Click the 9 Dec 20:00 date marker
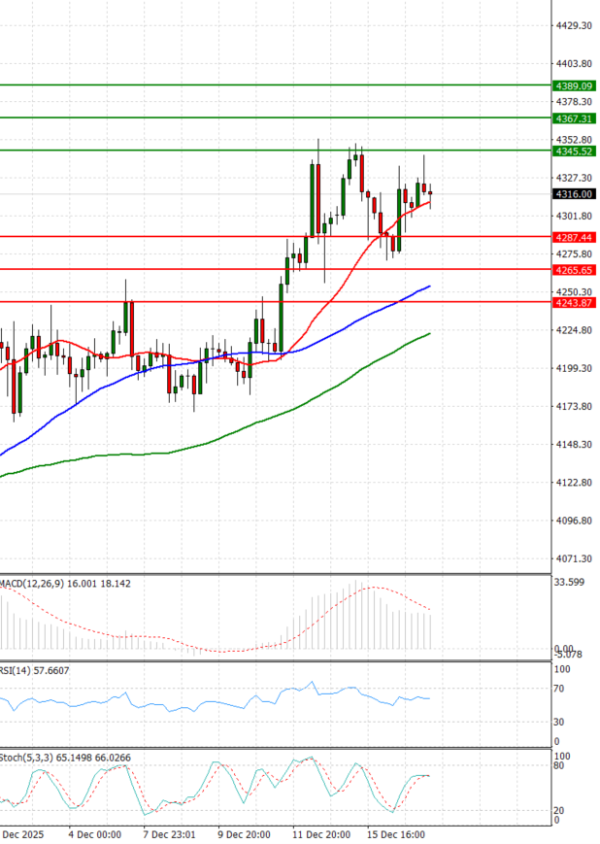The image size is (600, 844). pyautogui.click(x=241, y=832)
